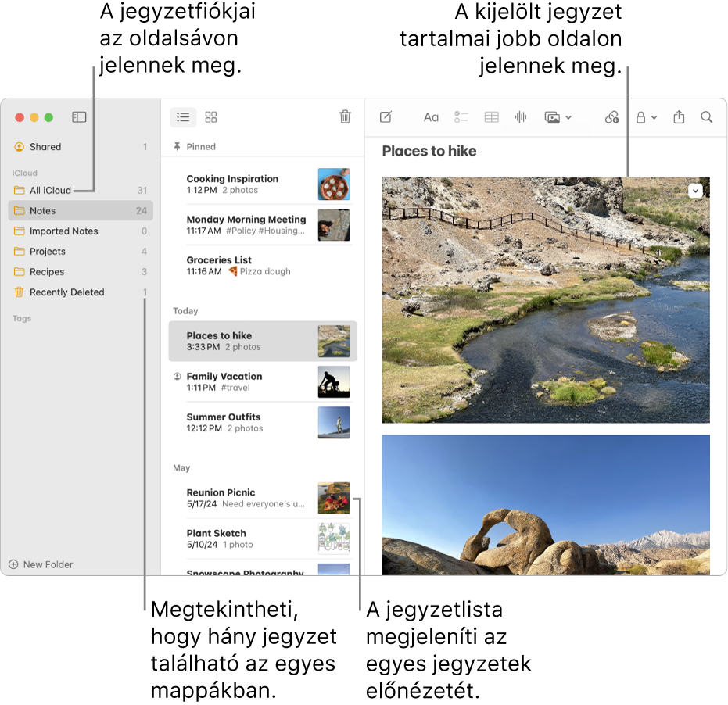The width and height of the screenshot is (728, 705).
Task: Record audio with the waveform icon
Action: point(521,117)
